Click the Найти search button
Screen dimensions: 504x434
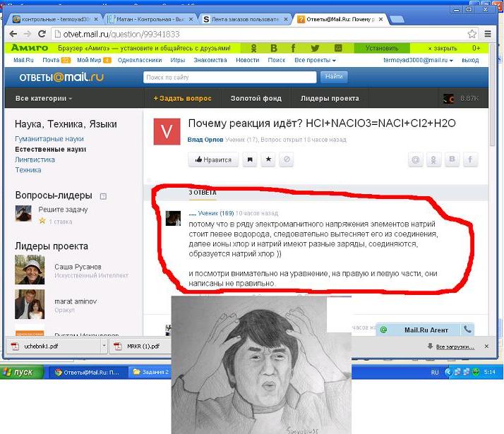(x=334, y=77)
